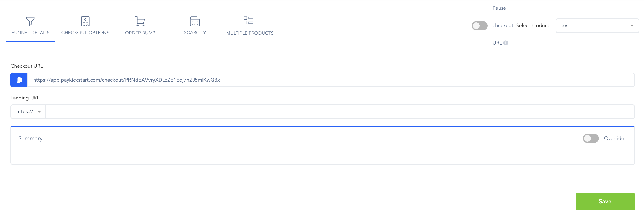644x214 pixels.
Task: Open the https:// protocol dropdown
Action: [x=28, y=112]
